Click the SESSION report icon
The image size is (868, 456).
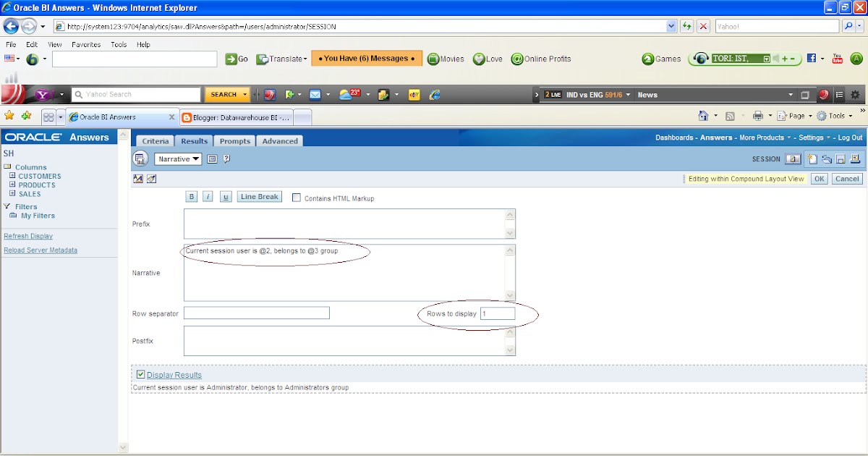tap(793, 159)
